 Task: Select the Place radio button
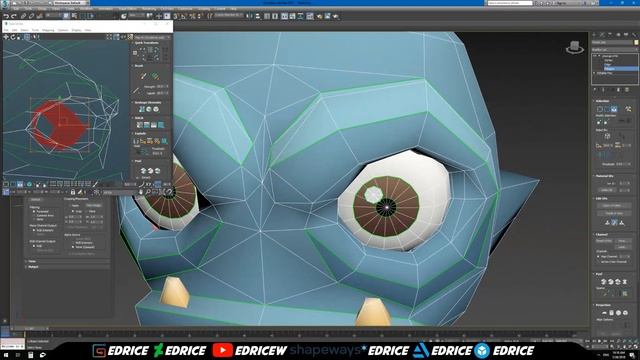(87, 211)
